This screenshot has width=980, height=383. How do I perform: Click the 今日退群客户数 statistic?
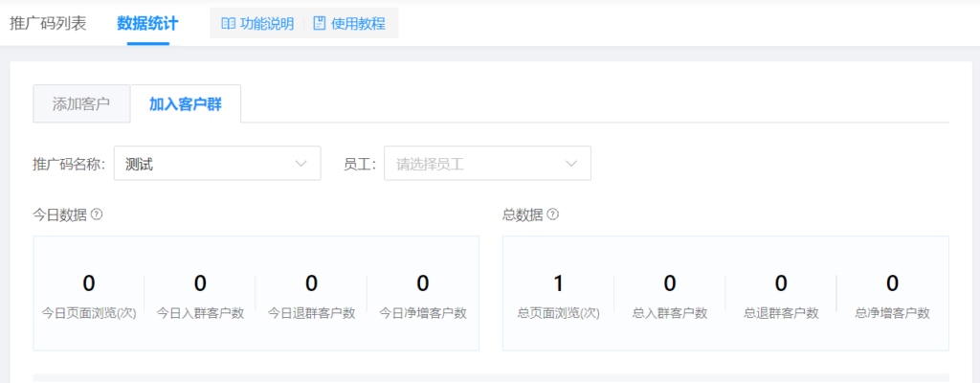(x=311, y=295)
